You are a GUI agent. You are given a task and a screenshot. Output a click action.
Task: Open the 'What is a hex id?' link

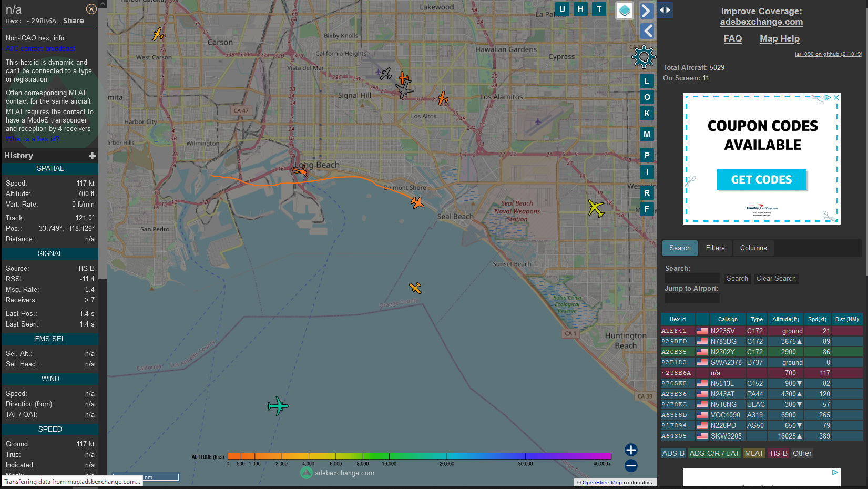(x=33, y=139)
